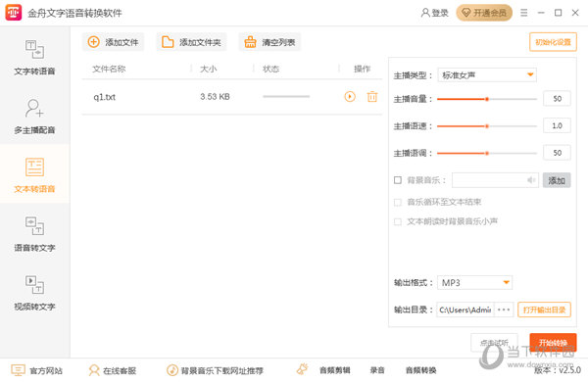Click the 主播语调 value field
The height and width of the screenshot is (382, 588).
pos(557,153)
